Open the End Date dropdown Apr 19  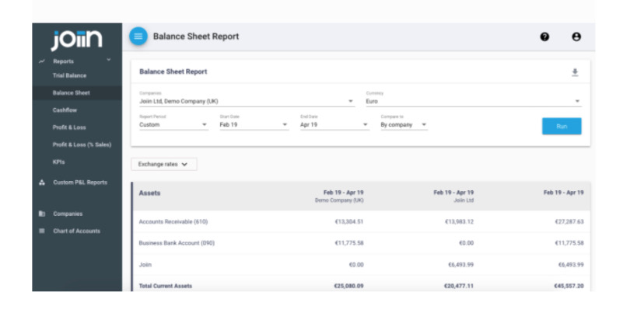pyautogui.click(x=334, y=124)
